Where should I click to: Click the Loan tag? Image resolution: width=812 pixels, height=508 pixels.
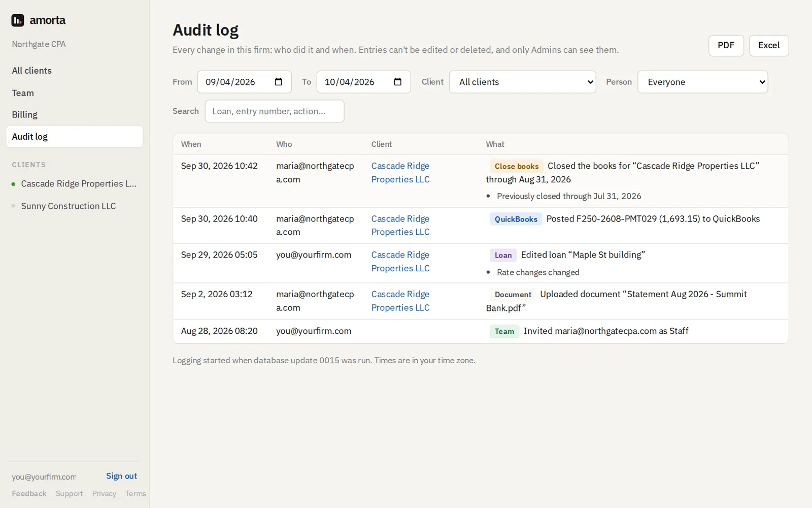coord(503,255)
